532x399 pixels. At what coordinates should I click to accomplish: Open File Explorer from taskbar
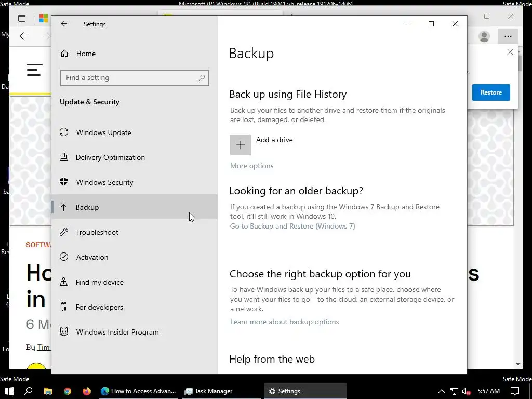click(x=48, y=391)
